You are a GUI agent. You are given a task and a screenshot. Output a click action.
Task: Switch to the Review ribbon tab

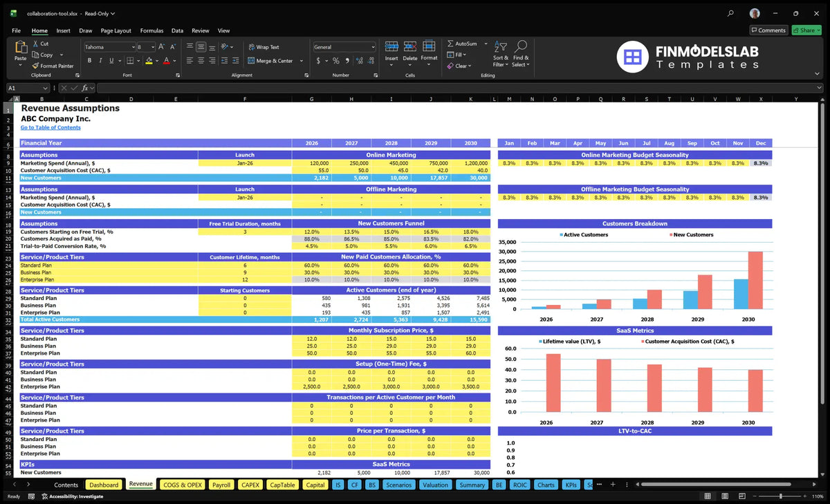[x=201, y=30]
